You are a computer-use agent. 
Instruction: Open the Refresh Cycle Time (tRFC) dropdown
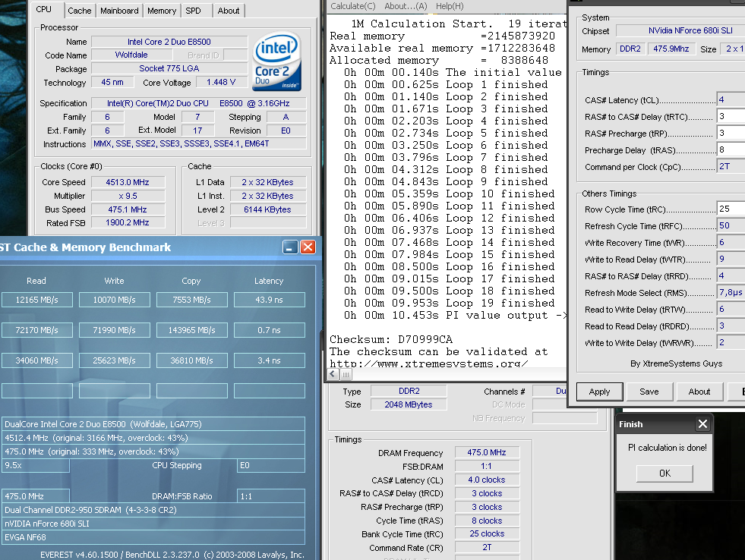pyautogui.click(x=731, y=225)
